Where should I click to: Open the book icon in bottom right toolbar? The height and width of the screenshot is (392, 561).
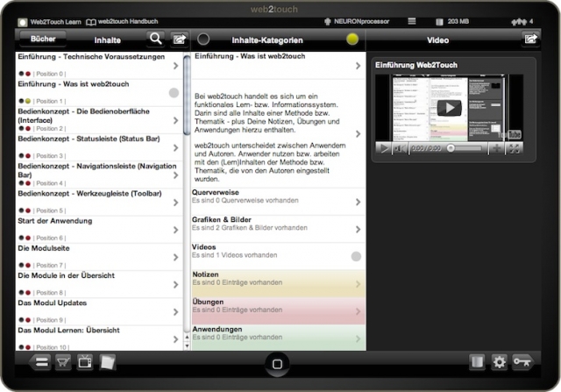click(477, 362)
